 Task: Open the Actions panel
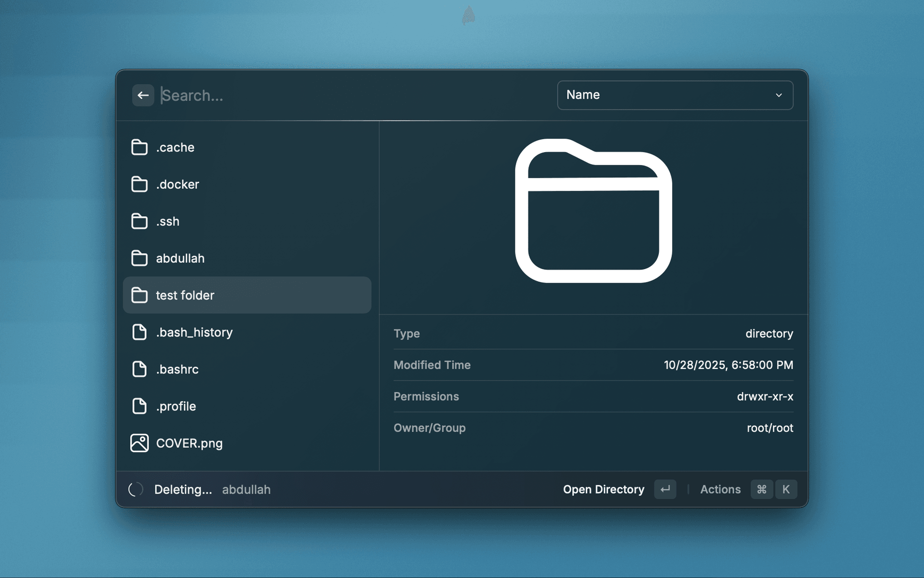(x=720, y=489)
